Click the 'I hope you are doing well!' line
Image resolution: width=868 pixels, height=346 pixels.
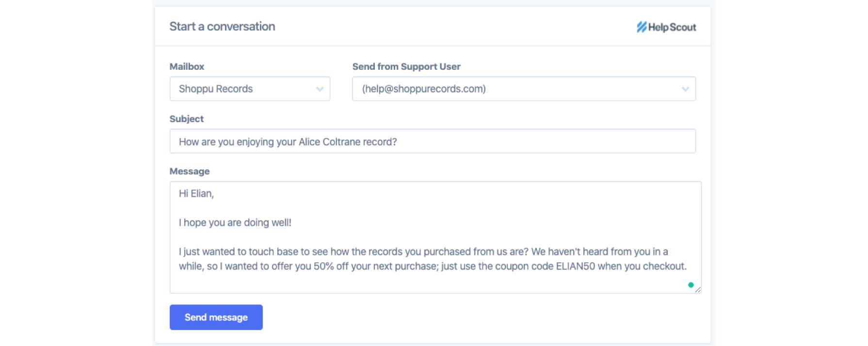[x=235, y=223]
